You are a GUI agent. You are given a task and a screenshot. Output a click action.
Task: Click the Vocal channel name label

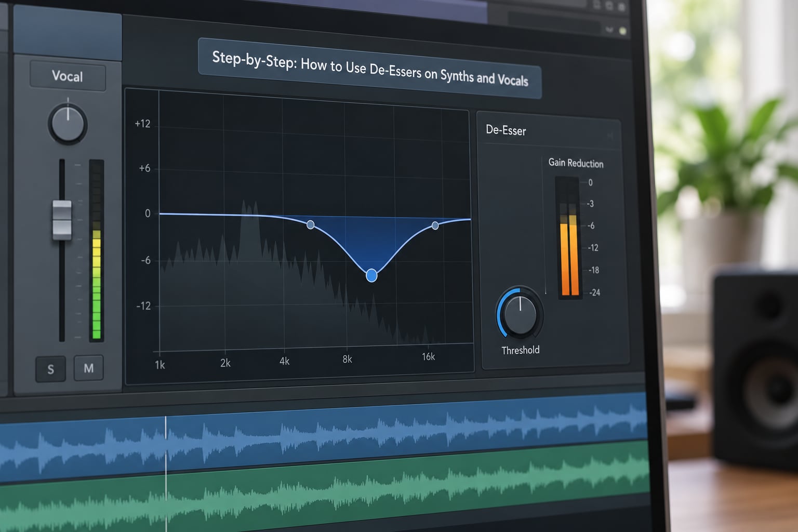pos(68,76)
